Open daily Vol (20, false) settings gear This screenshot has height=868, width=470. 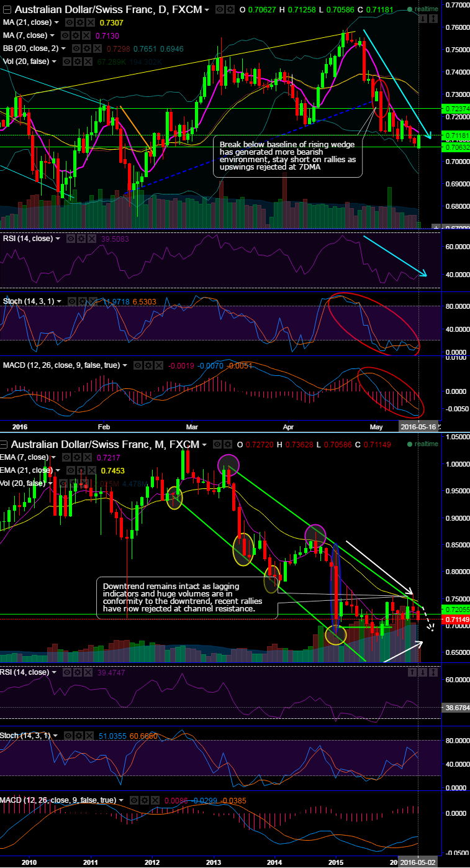coord(79,62)
